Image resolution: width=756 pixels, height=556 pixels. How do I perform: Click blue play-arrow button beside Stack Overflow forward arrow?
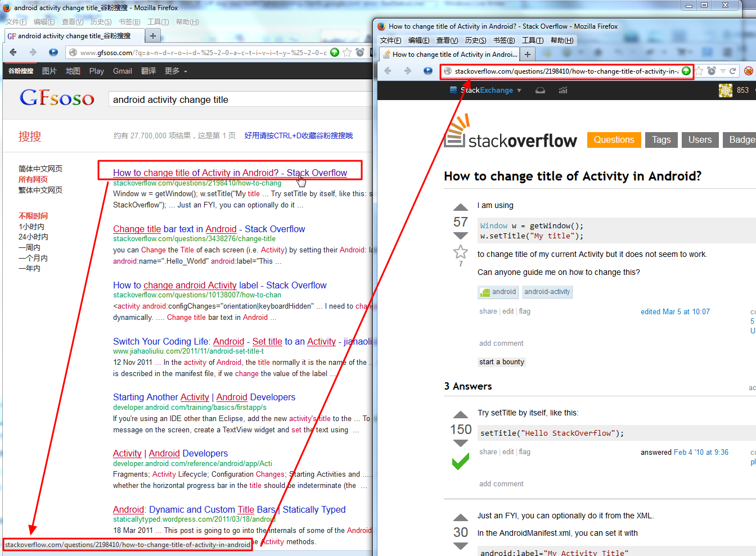pos(428,71)
